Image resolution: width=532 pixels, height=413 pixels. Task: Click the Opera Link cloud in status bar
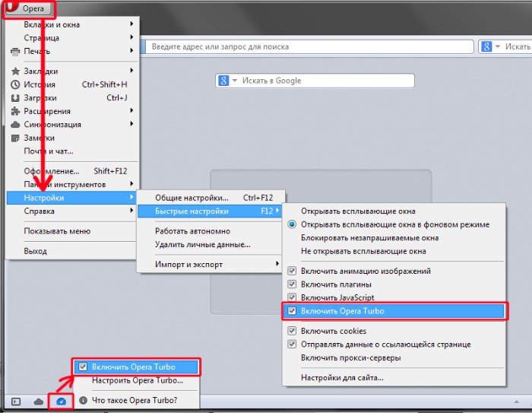click(x=38, y=401)
